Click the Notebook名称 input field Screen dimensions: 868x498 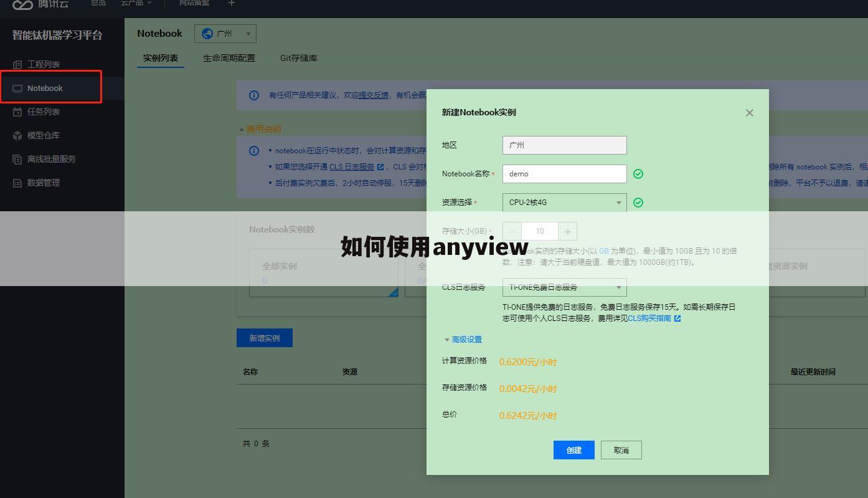click(x=565, y=174)
